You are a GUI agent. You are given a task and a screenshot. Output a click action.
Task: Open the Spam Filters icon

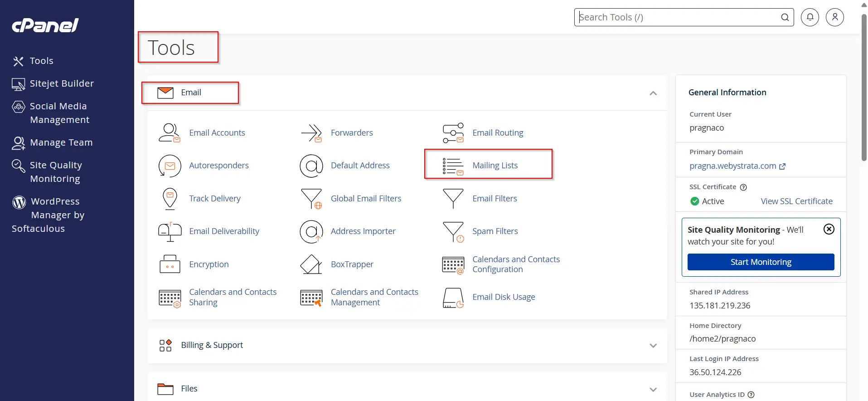(x=453, y=232)
